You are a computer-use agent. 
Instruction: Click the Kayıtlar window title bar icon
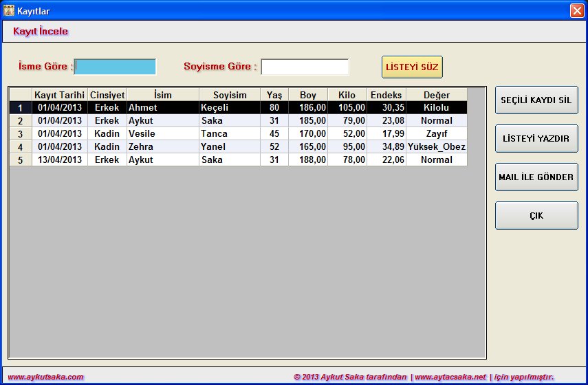coord(9,11)
